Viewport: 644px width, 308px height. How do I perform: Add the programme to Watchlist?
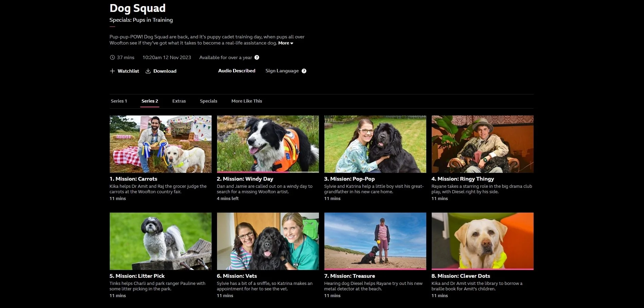(x=124, y=71)
